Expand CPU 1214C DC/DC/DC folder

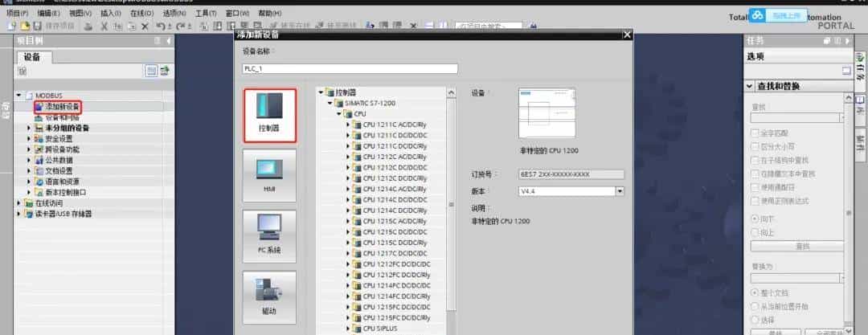(x=348, y=200)
